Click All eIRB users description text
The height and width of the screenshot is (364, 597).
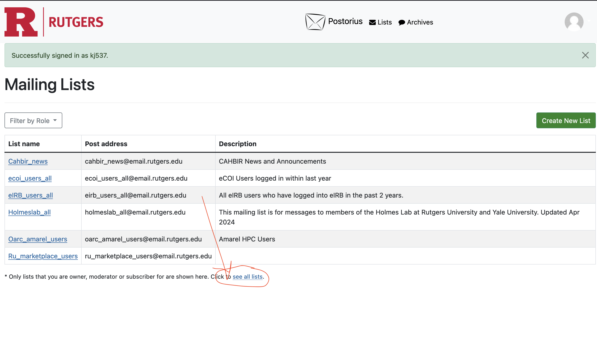311,195
